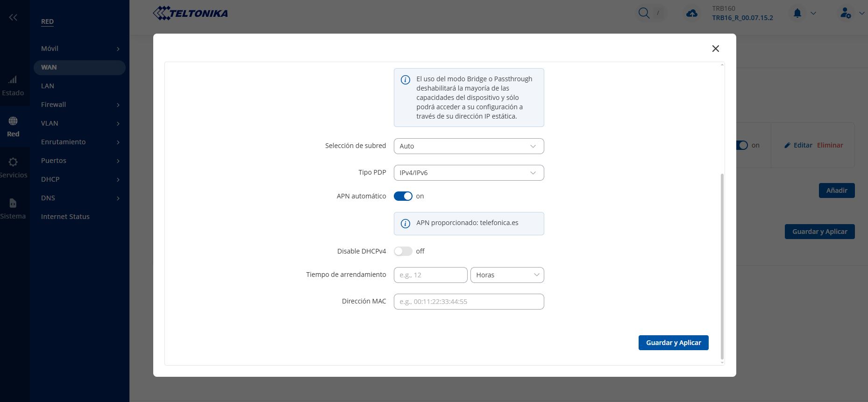
Task: Enable the Disable DHCPv4 toggle
Action: point(403,251)
